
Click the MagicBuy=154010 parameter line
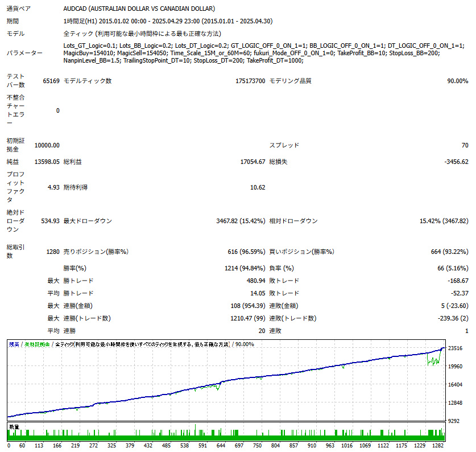pyautogui.click(x=252, y=53)
